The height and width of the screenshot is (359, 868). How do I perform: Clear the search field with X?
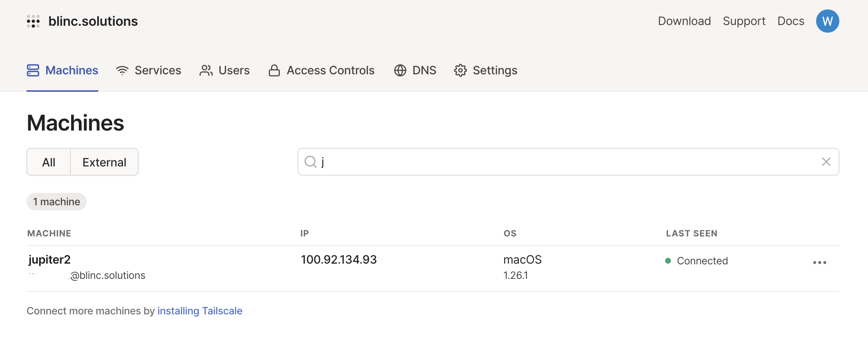coord(826,162)
